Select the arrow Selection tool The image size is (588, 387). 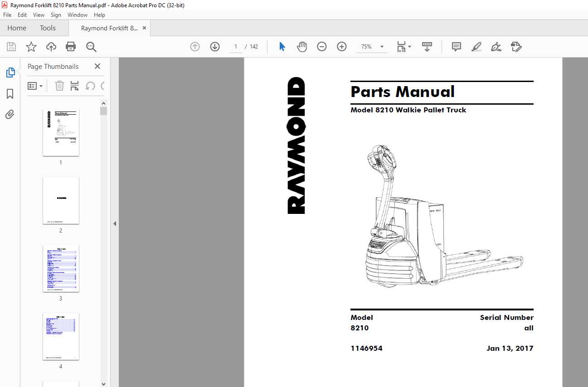tap(282, 47)
